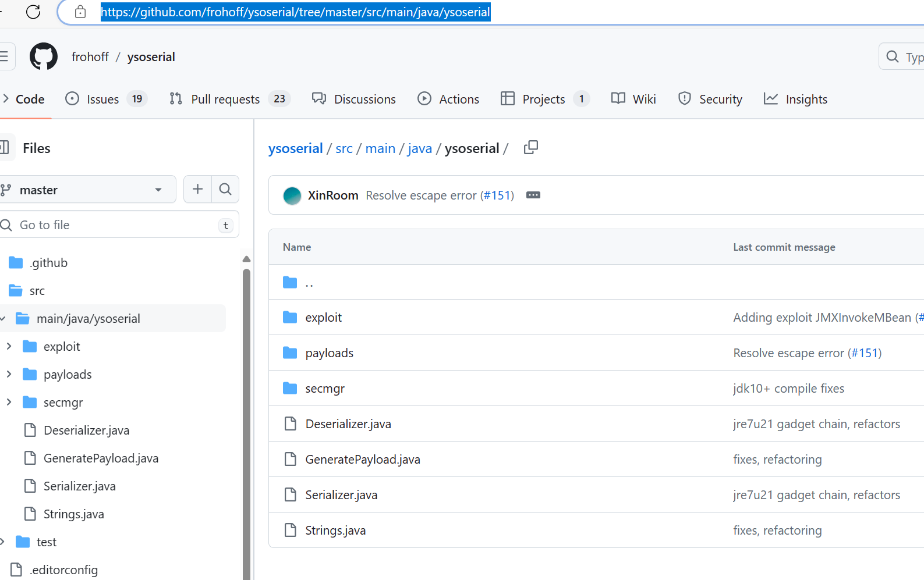924x580 pixels.
Task: Click the site info lock icon
Action: coord(80,12)
